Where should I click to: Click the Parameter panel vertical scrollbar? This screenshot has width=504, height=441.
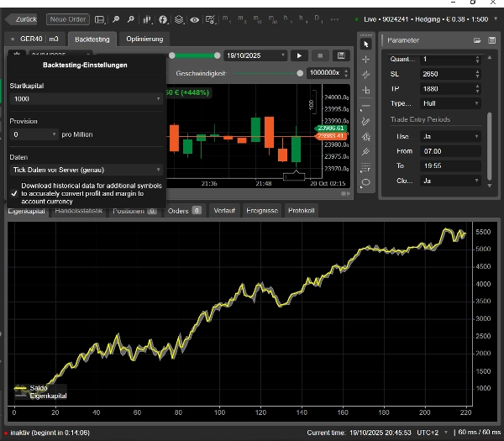click(x=489, y=146)
